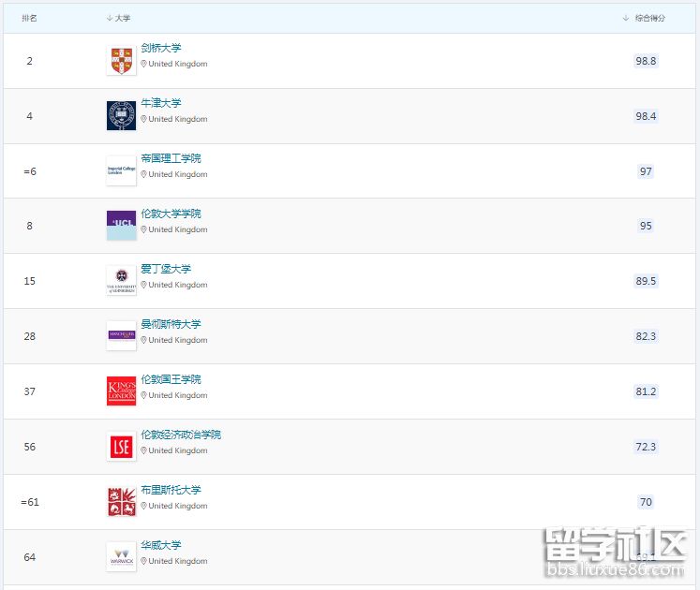Click the location pin under 华威大学
Image resolution: width=700 pixels, height=590 pixels.
144,561
